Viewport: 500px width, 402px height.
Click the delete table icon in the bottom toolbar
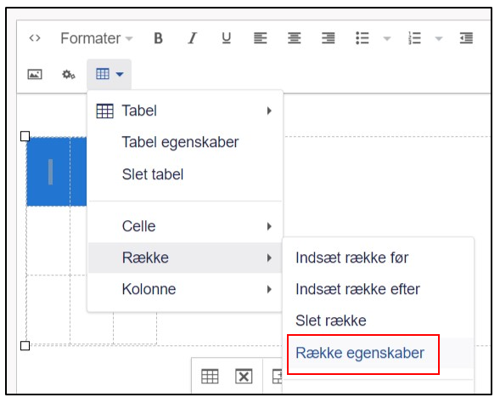coord(244,377)
